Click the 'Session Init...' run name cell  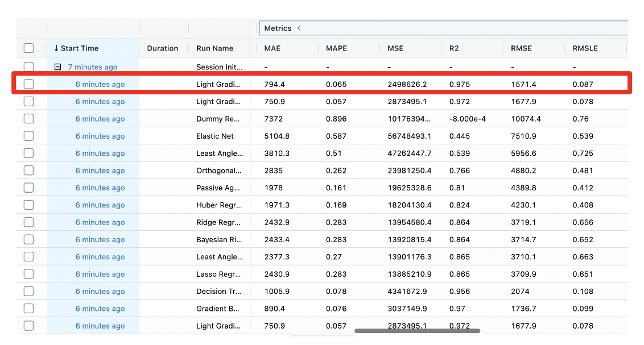point(219,67)
